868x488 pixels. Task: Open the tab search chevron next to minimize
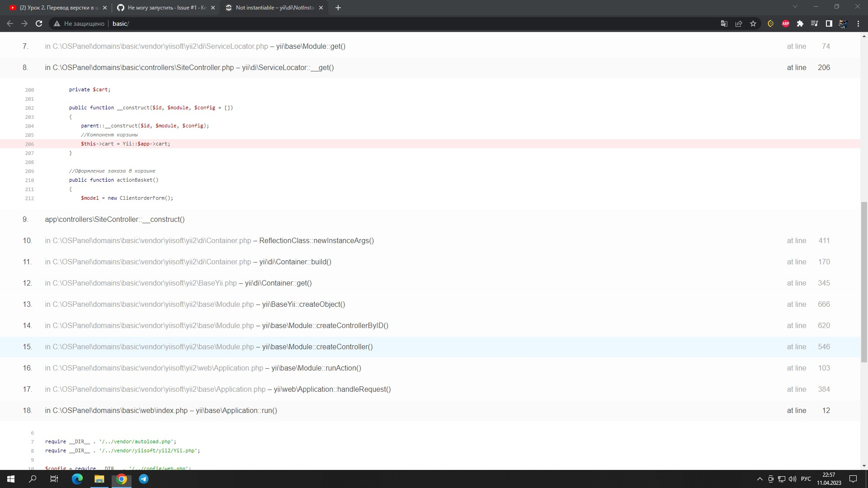tap(795, 7)
